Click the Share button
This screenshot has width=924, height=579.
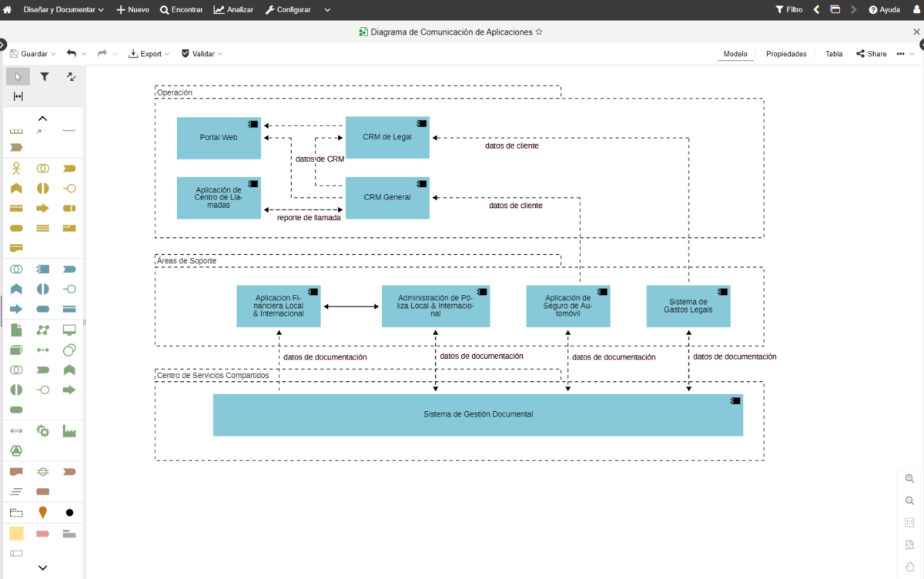click(x=871, y=54)
